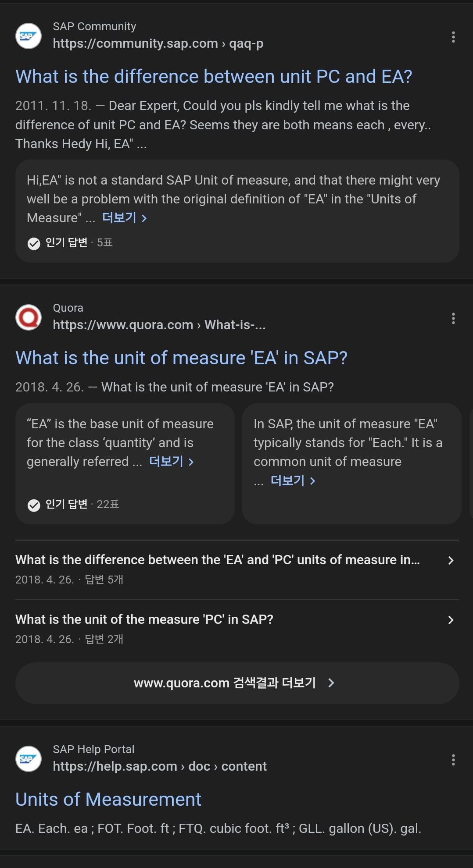Tap the Quora site logo
Image resolution: width=473 pixels, height=868 pixels.
(29, 317)
